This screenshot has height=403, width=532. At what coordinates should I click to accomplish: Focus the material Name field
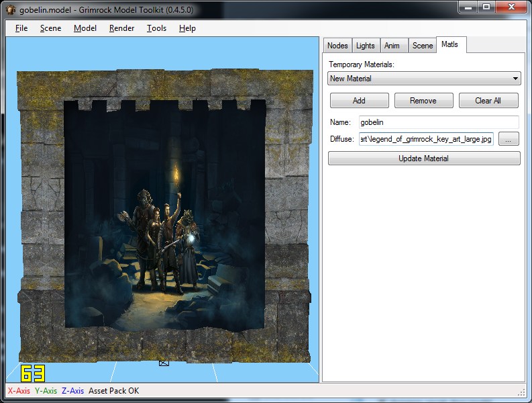point(439,122)
